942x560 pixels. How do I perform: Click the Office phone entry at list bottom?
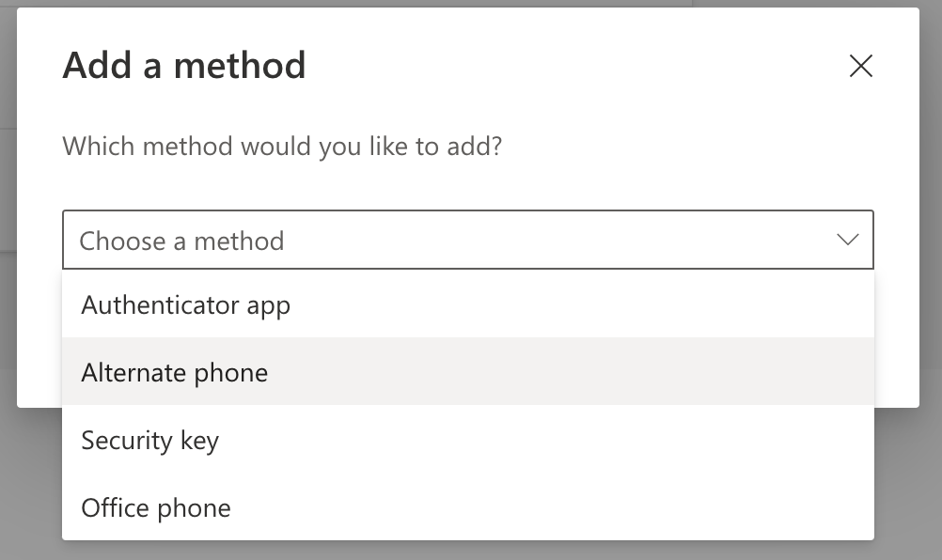point(468,507)
